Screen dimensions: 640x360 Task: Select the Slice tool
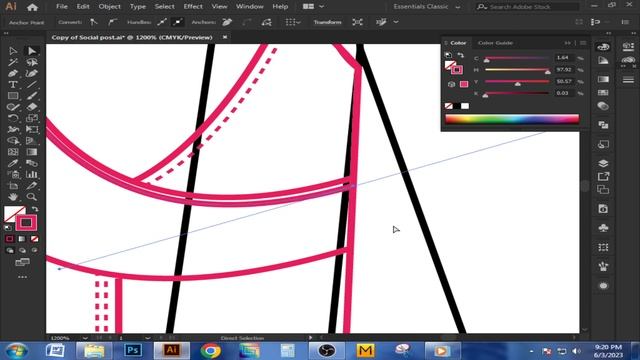tap(32, 186)
